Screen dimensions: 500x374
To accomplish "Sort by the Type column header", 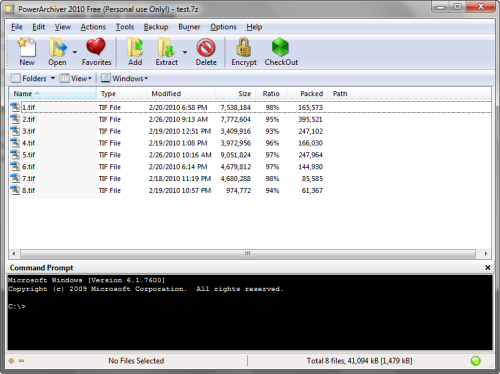I will click(x=122, y=94).
